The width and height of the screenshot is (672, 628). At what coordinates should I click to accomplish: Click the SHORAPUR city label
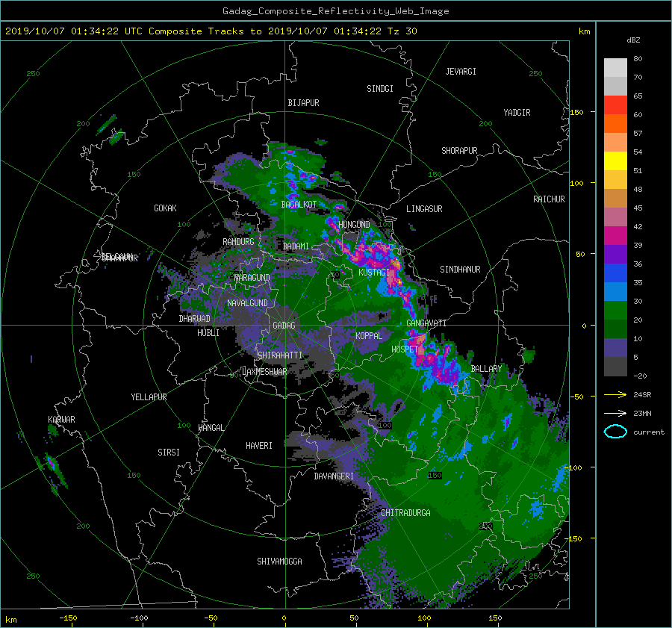pos(459,151)
